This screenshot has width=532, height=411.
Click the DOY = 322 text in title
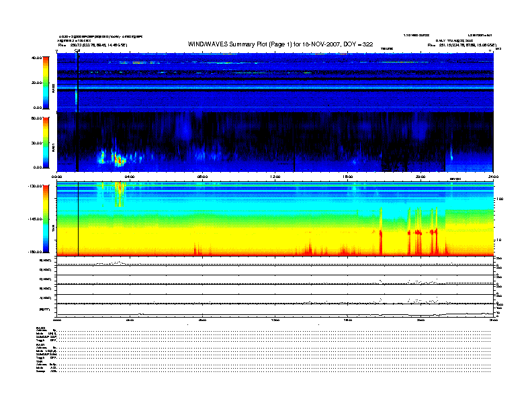coord(358,44)
